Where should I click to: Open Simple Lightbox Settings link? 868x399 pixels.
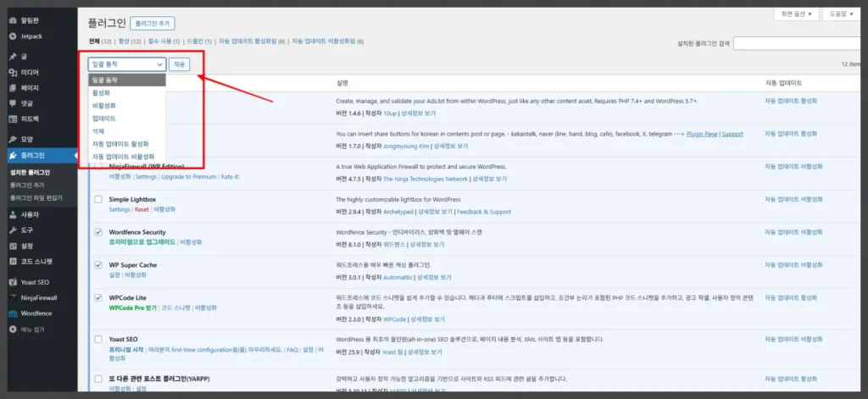119,210
